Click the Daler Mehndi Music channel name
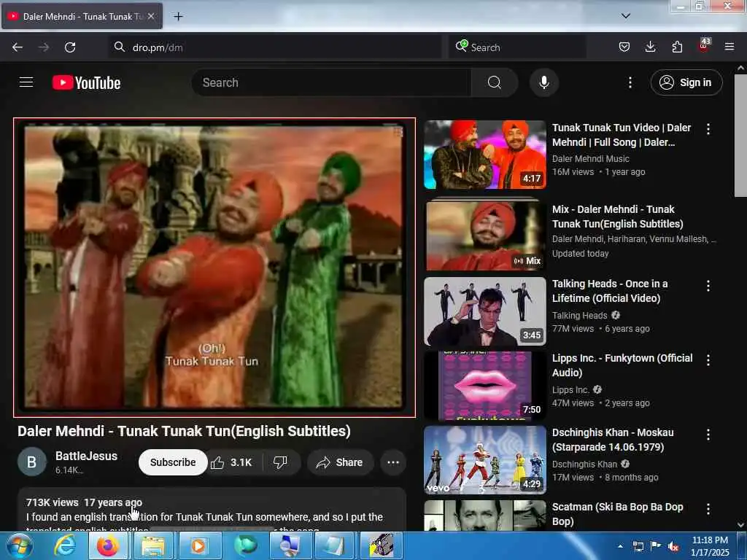The image size is (747, 560). tap(590, 158)
